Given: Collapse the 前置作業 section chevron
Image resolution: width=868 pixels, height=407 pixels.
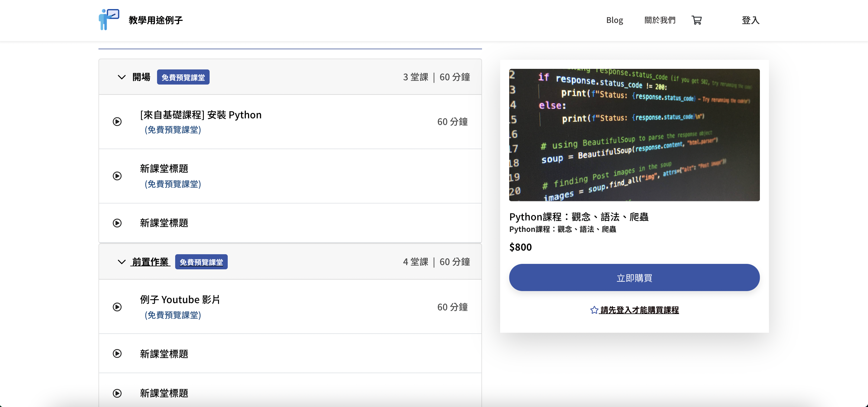Looking at the screenshot, I should tap(122, 262).
